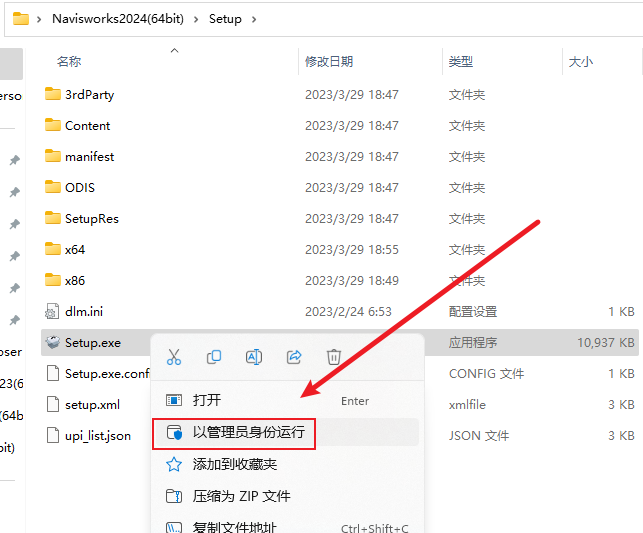Click the x64 folder icon
Viewport: 643px width, 533px height.
(52, 249)
